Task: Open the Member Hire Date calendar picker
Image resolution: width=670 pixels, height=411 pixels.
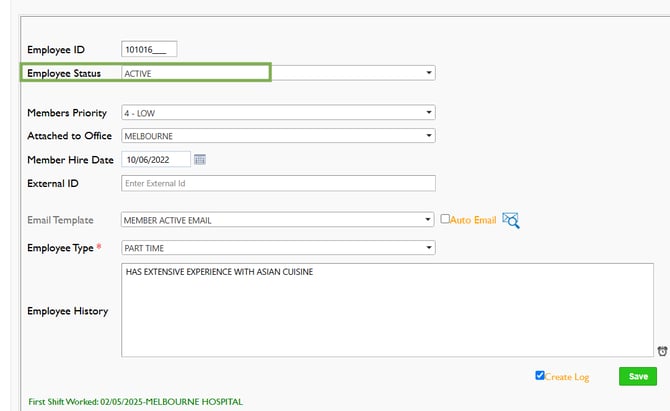Action: tap(200, 159)
